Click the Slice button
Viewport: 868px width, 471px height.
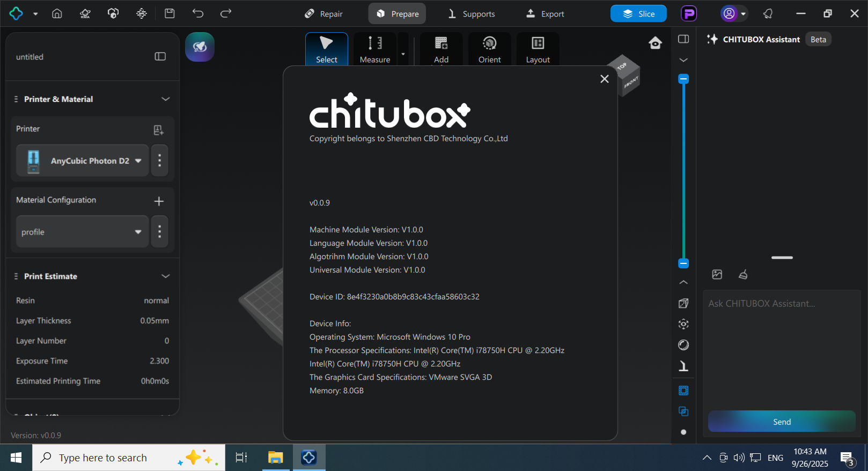tap(638, 14)
